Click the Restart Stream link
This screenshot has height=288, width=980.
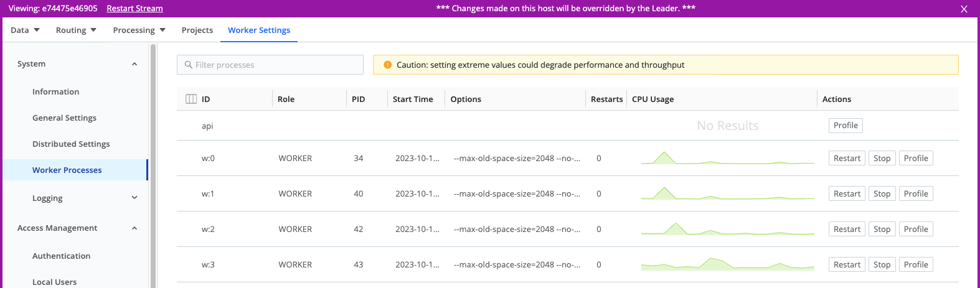click(134, 8)
